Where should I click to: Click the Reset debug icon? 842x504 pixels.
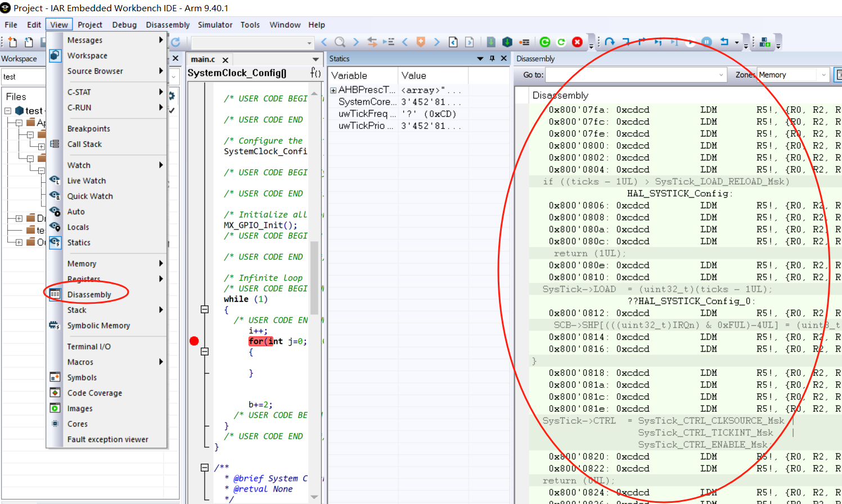pyautogui.click(x=724, y=42)
